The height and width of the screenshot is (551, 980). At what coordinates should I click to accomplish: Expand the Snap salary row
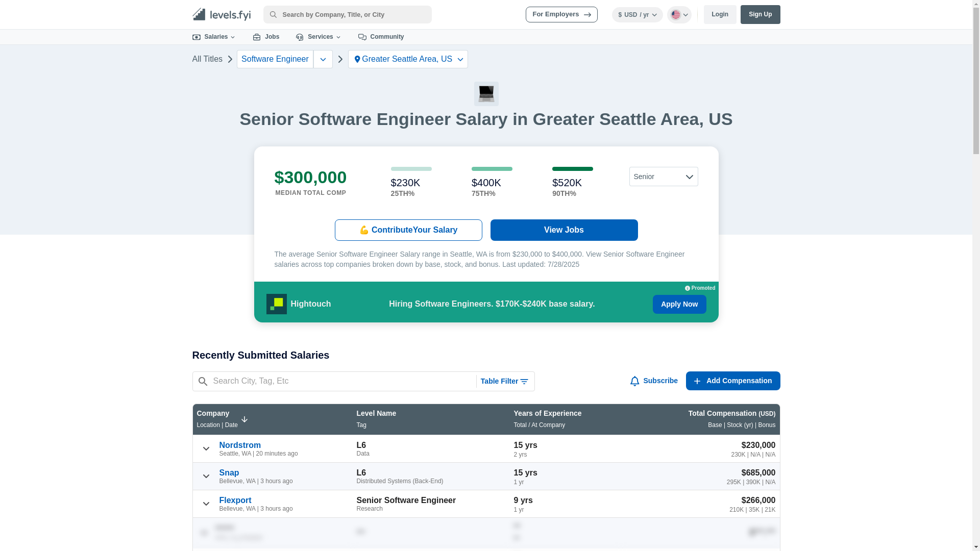206,476
